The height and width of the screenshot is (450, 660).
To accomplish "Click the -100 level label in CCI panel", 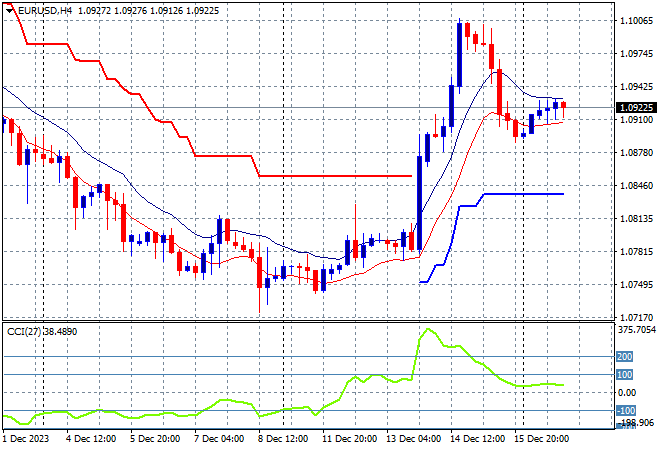I will point(625,410).
